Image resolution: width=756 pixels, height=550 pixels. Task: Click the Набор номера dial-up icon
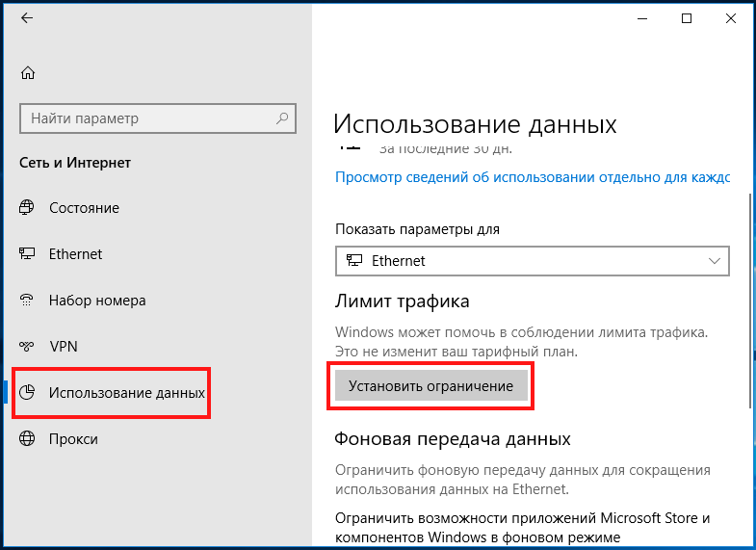pos(27,300)
